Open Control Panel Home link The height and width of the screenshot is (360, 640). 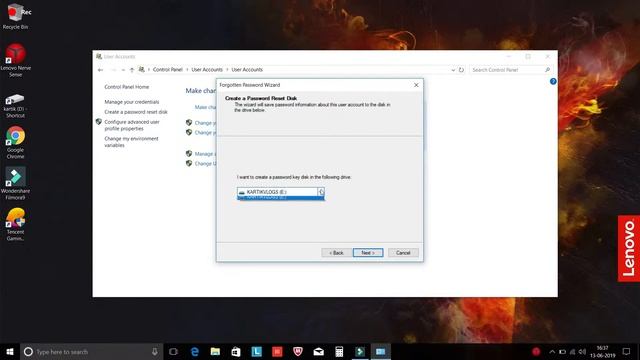click(x=127, y=87)
